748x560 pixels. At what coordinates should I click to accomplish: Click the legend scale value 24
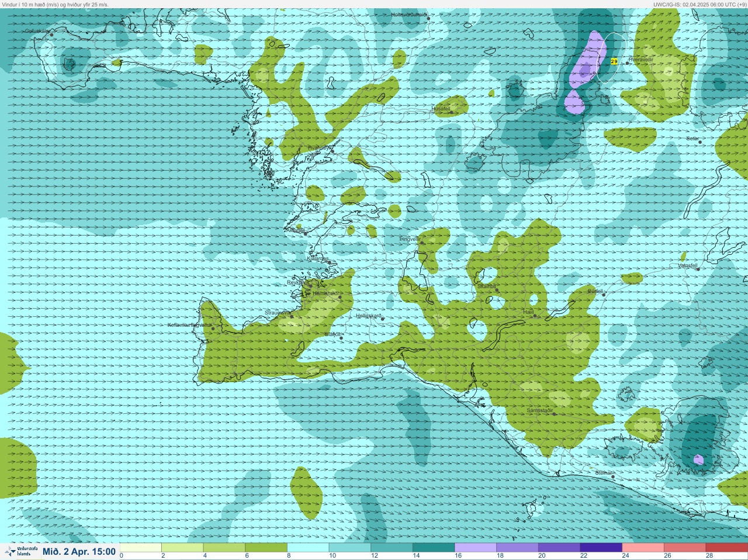tap(625, 556)
